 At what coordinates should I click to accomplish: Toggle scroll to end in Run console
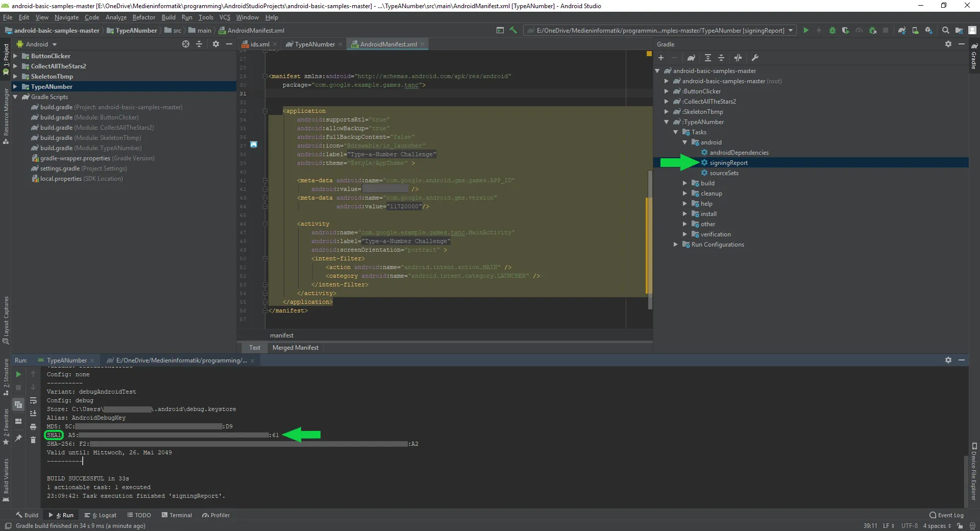33,413
